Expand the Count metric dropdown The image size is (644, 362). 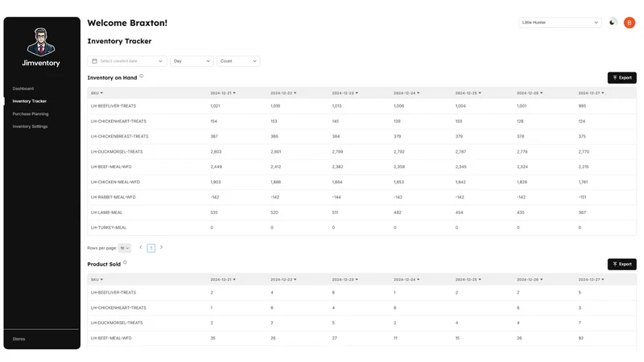coord(238,61)
